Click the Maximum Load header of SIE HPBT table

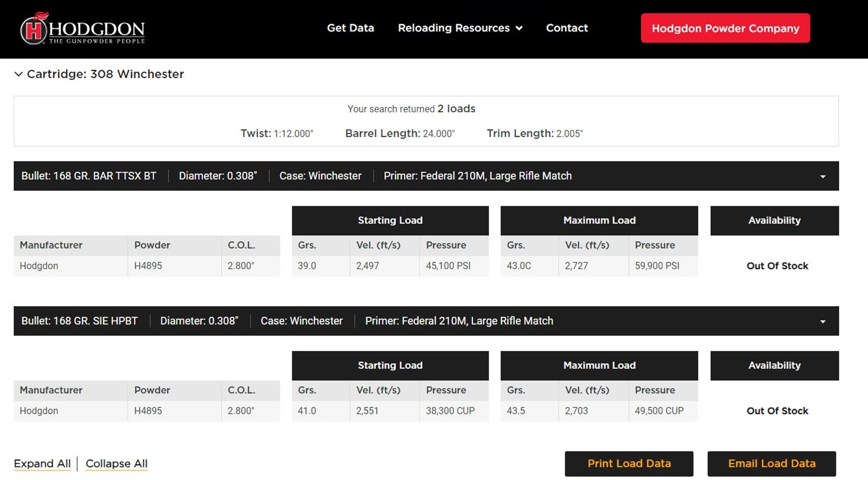600,365
